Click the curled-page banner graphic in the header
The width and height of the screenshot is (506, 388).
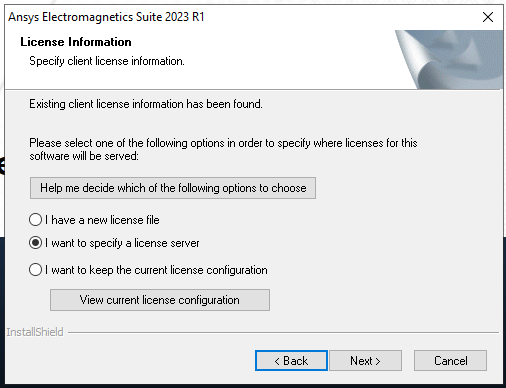[449, 59]
